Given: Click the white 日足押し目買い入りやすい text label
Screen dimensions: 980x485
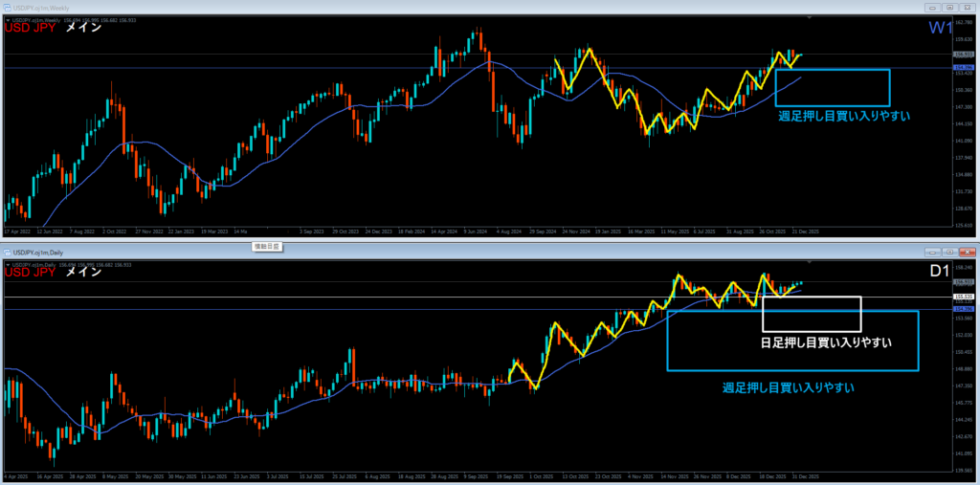Looking at the screenshot, I should [x=826, y=342].
